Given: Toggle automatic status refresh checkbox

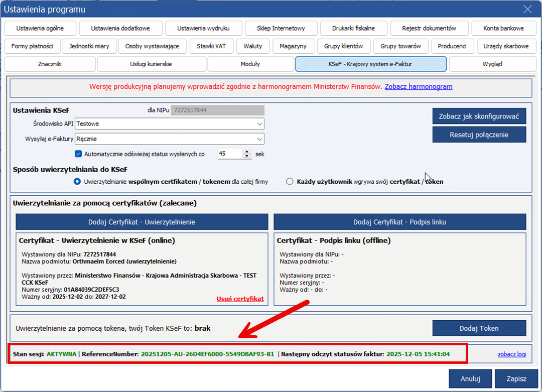Looking at the screenshot, I should pos(78,154).
